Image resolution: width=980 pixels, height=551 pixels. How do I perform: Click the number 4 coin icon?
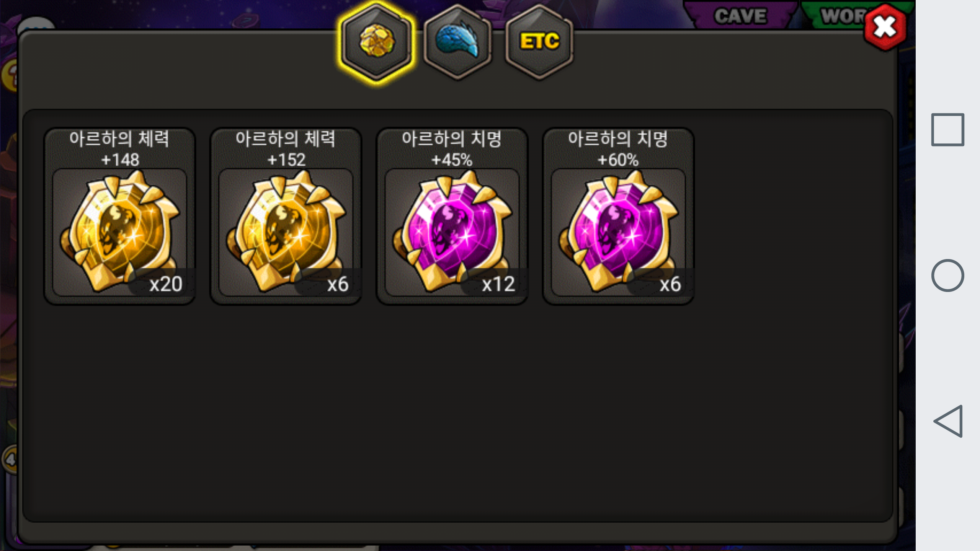(10, 459)
